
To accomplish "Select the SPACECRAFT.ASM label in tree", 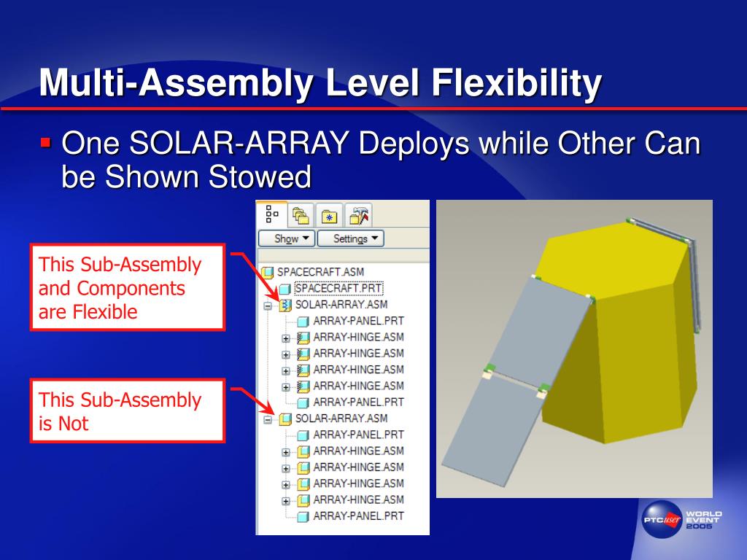I will 321,272.
